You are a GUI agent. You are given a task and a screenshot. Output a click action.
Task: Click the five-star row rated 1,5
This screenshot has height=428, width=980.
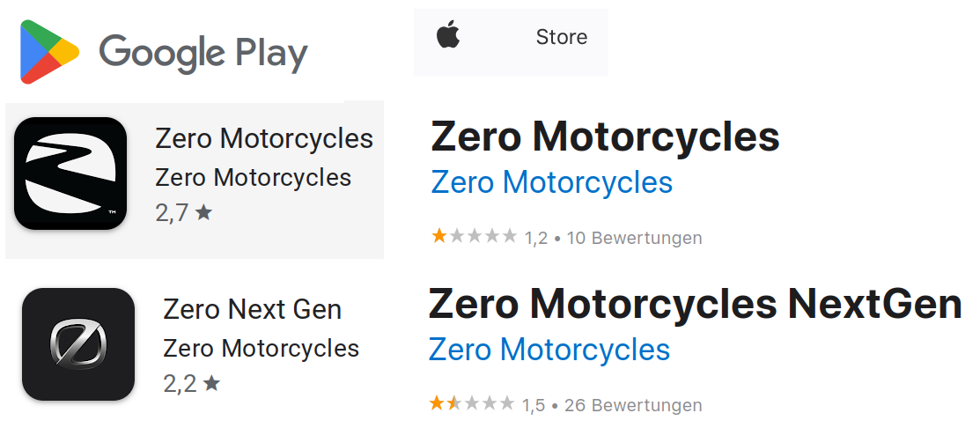pos(471,404)
